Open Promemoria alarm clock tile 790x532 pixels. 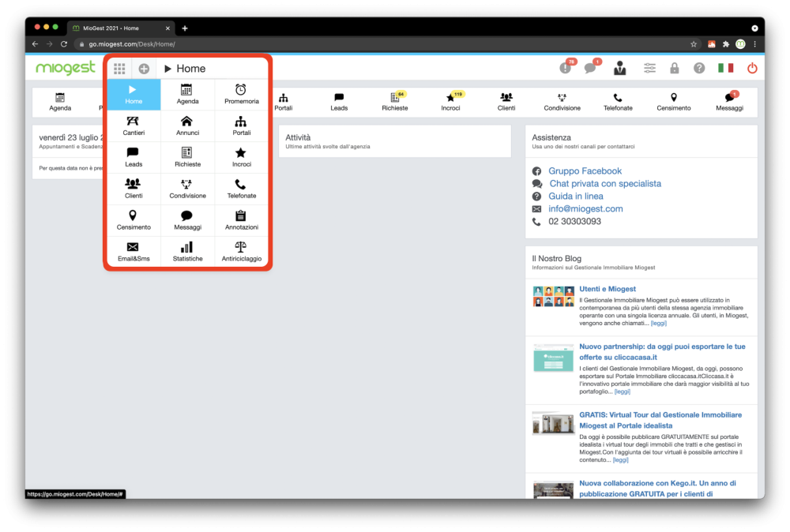pyautogui.click(x=241, y=94)
